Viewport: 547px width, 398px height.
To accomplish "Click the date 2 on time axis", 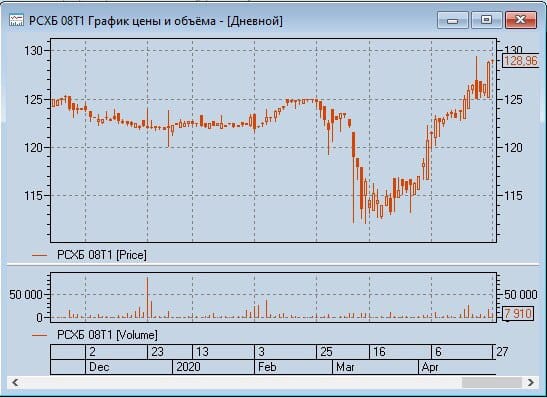I will (92, 352).
